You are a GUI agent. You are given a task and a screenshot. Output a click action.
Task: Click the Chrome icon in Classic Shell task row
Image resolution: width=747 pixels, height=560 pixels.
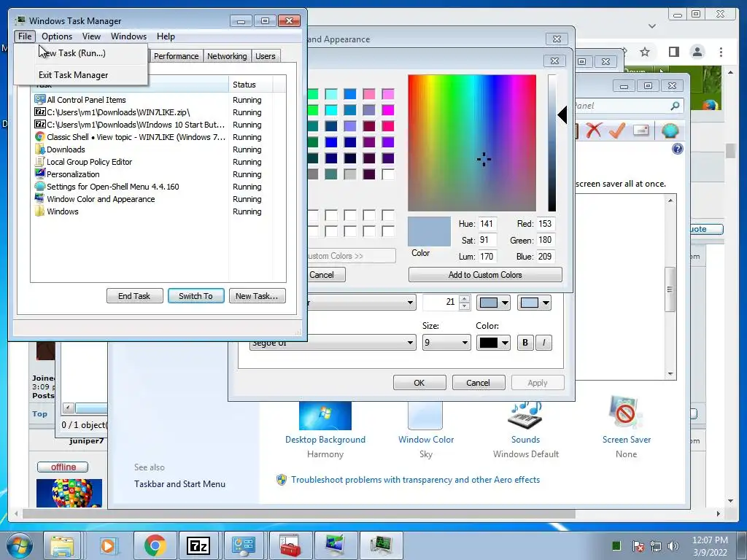40,136
